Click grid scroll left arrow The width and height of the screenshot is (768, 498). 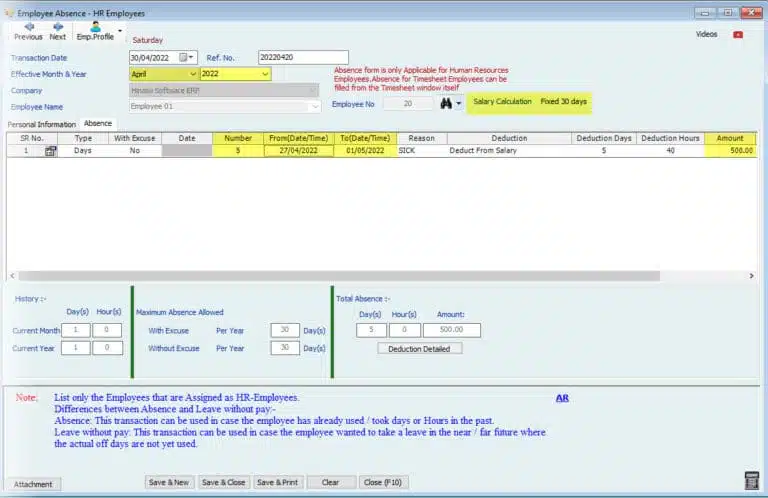click(12, 276)
